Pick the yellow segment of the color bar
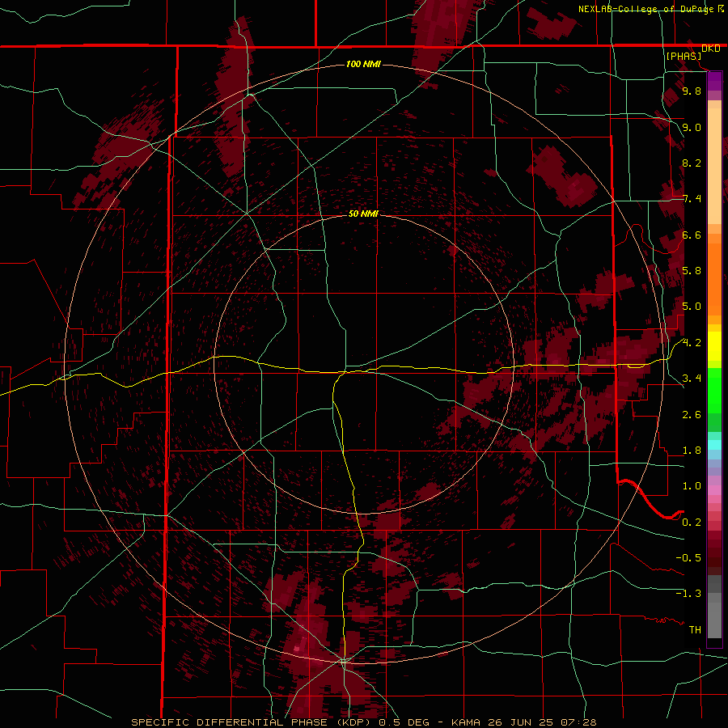Screen dimensions: 728x728 click(x=714, y=346)
